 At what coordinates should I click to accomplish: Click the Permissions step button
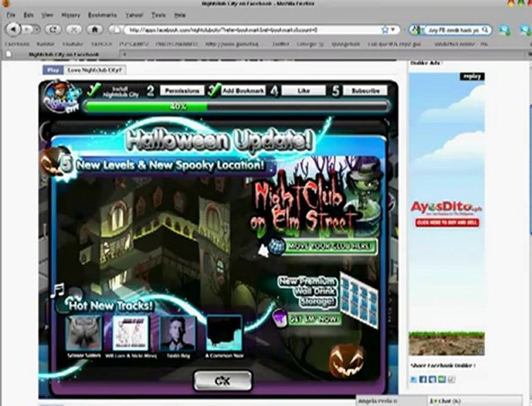click(x=182, y=91)
